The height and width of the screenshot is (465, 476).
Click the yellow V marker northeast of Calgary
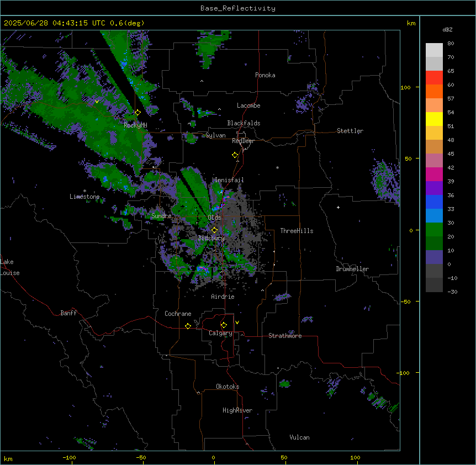[x=237, y=323]
